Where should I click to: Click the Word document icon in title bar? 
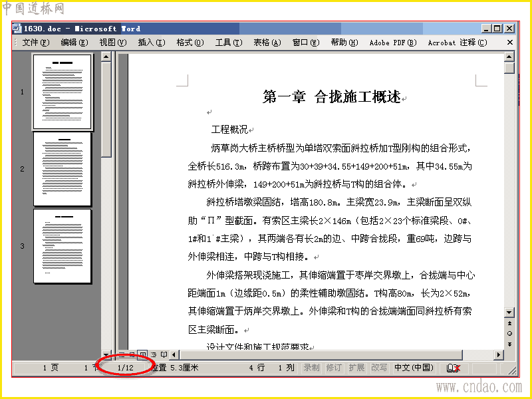tap(17, 28)
